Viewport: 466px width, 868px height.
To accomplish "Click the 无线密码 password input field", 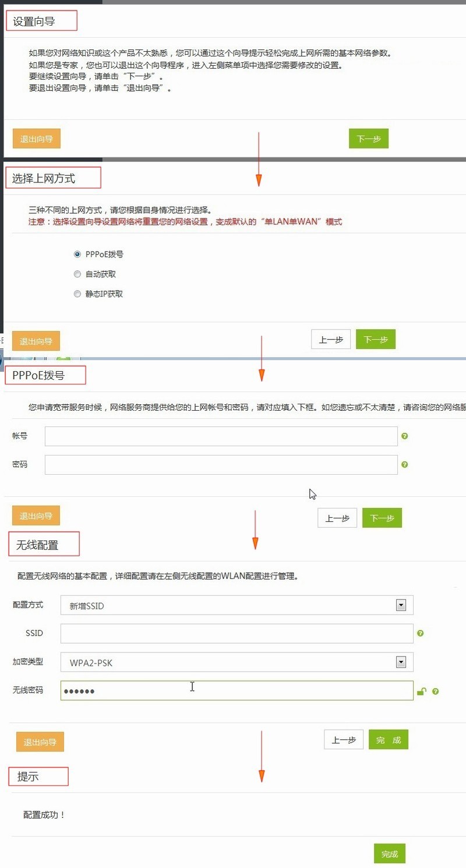I will point(233,691).
